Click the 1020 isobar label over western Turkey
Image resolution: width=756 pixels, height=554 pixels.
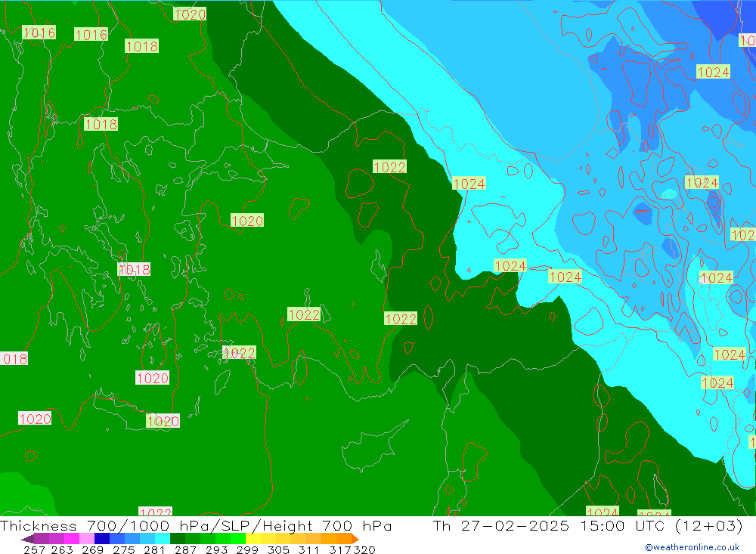(x=247, y=221)
